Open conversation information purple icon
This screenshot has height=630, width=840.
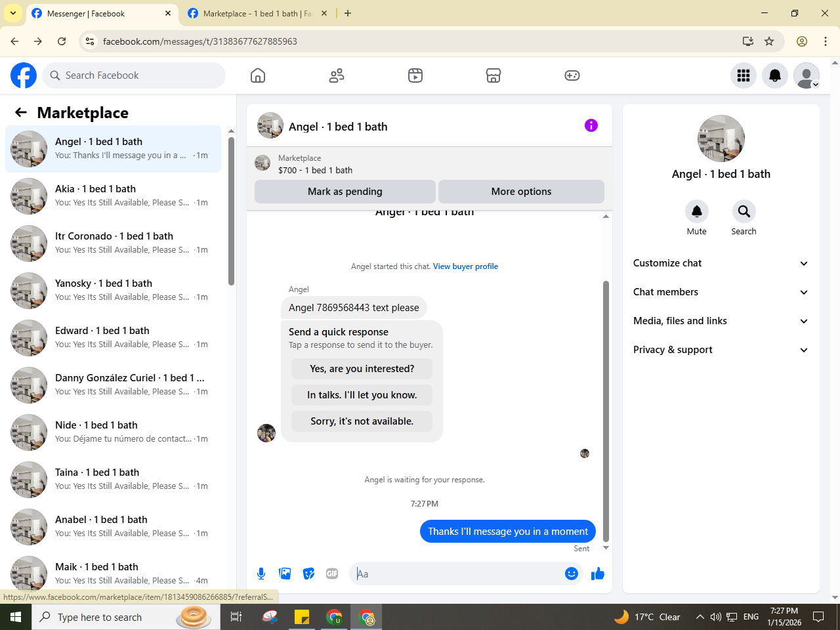[591, 125]
